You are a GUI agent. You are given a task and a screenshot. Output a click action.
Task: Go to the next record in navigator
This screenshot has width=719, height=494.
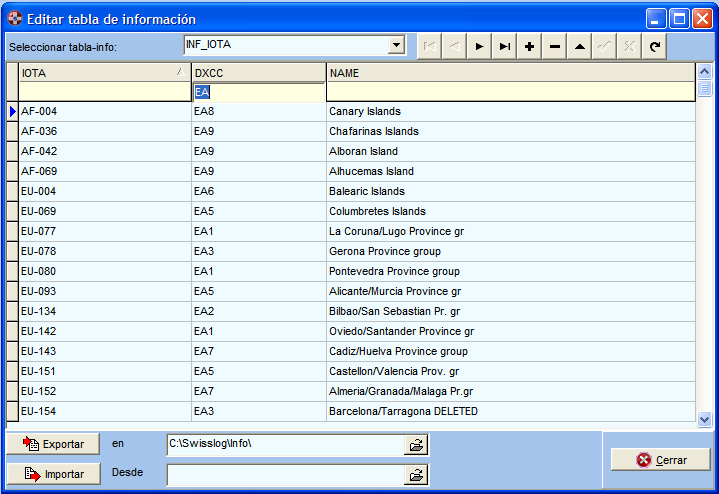(x=480, y=47)
